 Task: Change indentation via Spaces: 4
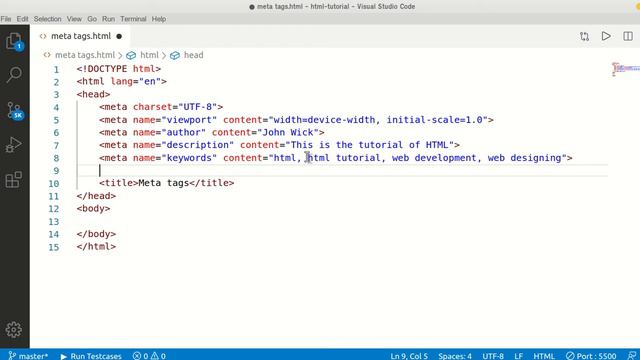(x=455, y=356)
